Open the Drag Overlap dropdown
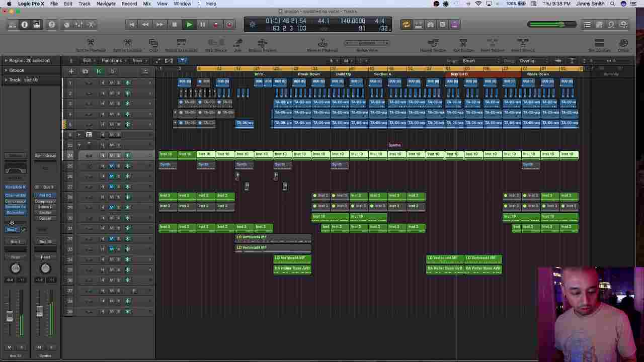Image resolution: width=644 pixels, height=362 pixels. pos(533,61)
